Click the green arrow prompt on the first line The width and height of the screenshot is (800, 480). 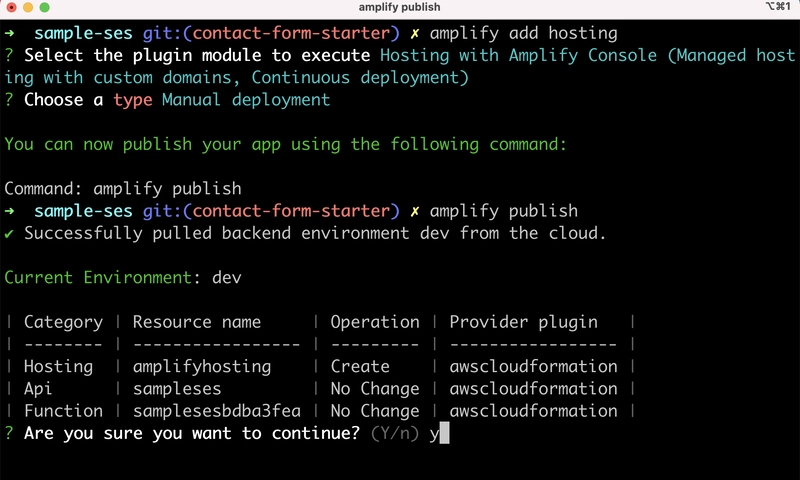pyautogui.click(x=9, y=34)
